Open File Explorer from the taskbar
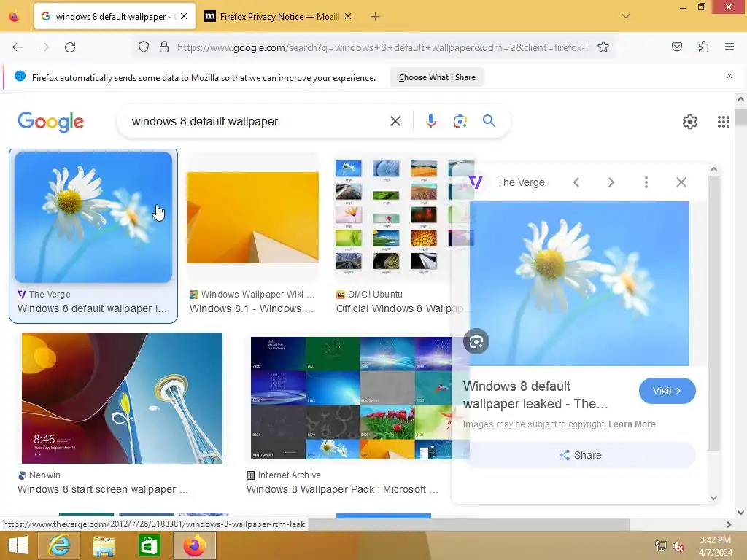747x560 pixels. tap(104, 545)
